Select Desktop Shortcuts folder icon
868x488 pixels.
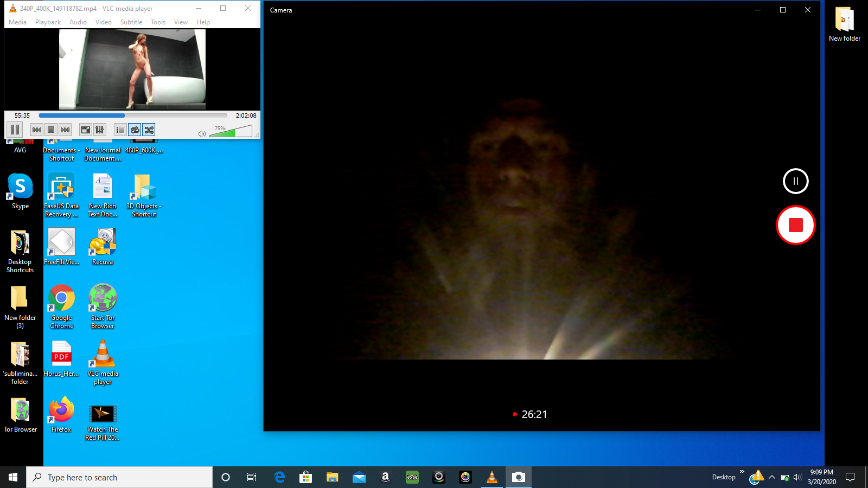20,251
